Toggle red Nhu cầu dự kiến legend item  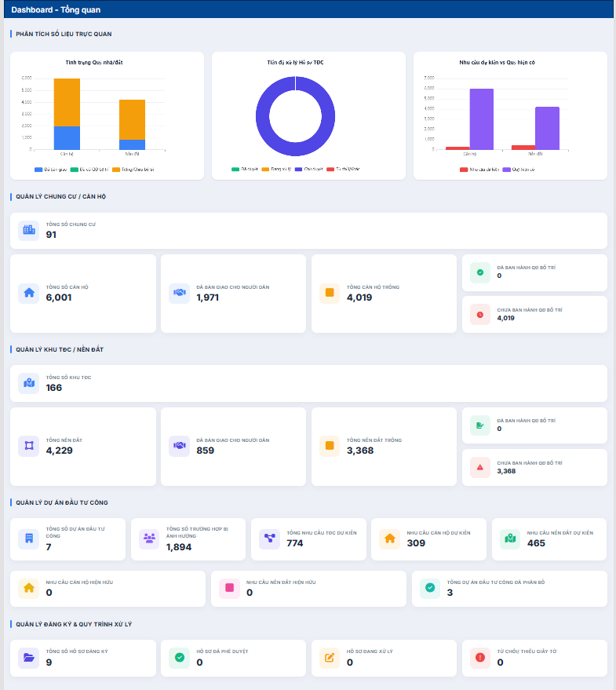click(x=479, y=170)
